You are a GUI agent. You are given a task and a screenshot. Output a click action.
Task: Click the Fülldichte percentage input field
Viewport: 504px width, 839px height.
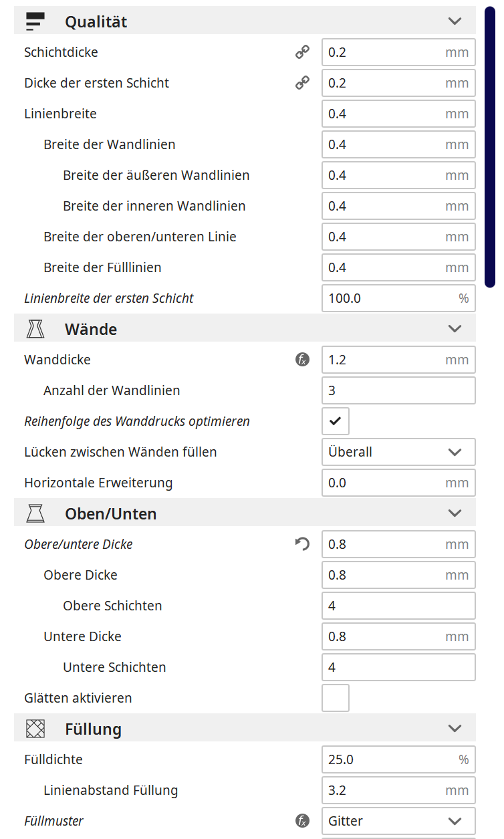[398, 759]
